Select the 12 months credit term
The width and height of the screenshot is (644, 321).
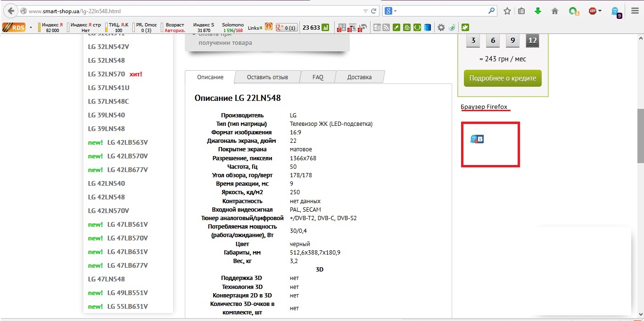(x=532, y=41)
